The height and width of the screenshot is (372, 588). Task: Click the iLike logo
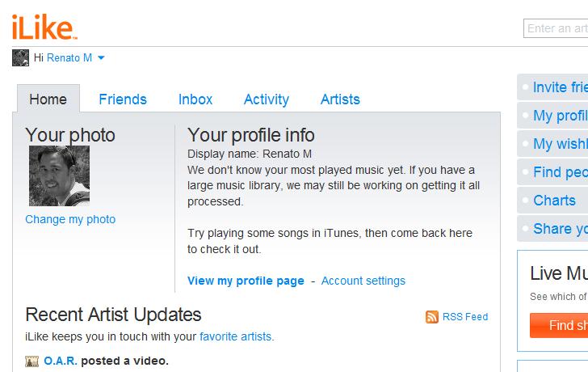(44, 26)
